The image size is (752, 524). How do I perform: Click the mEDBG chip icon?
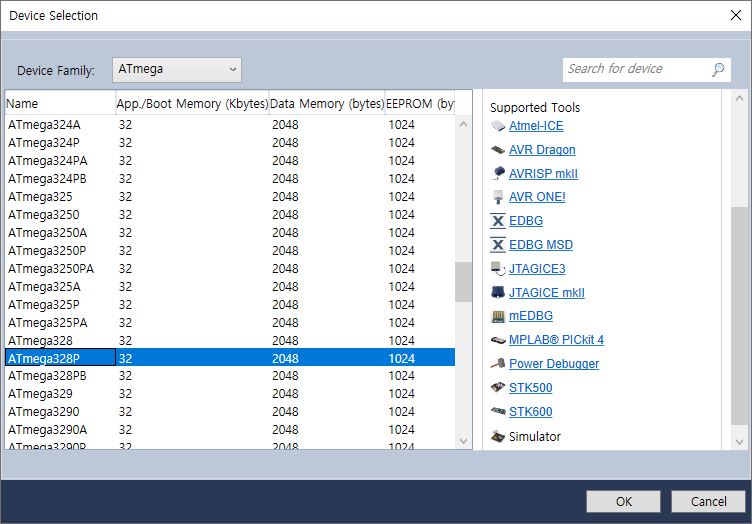pyautogui.click(x=498, y=316)
